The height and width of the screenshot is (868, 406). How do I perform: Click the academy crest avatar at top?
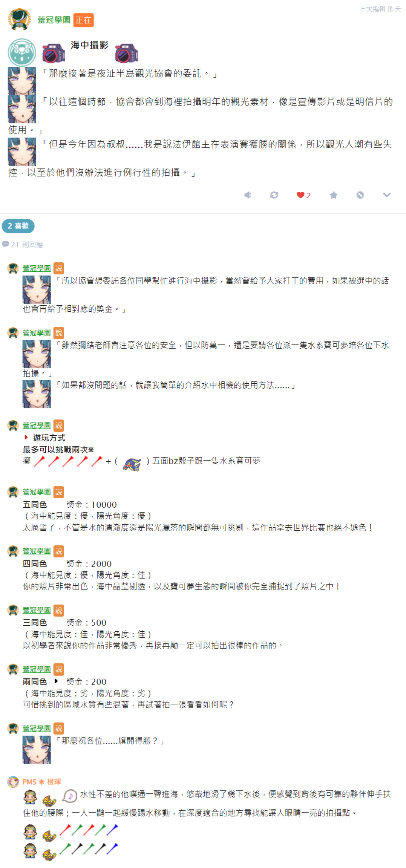[19, 19]
